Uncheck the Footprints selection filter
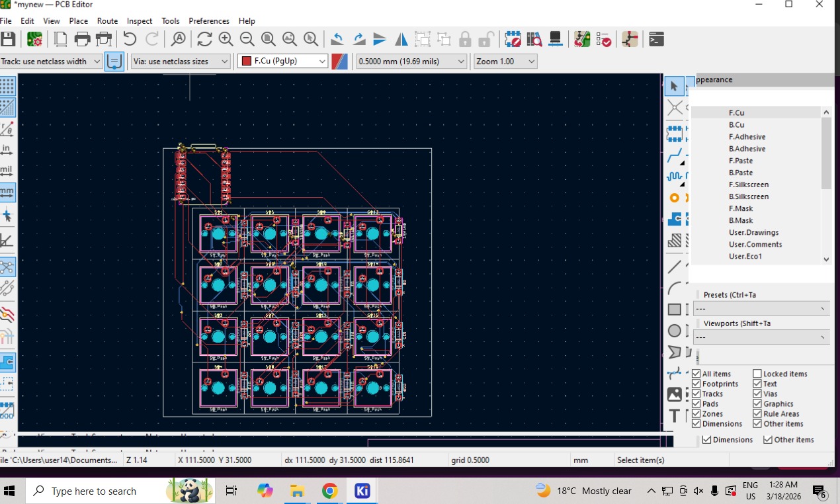Image resolution: width=840 pixels, height=504 pixels. tap(696, 384)
